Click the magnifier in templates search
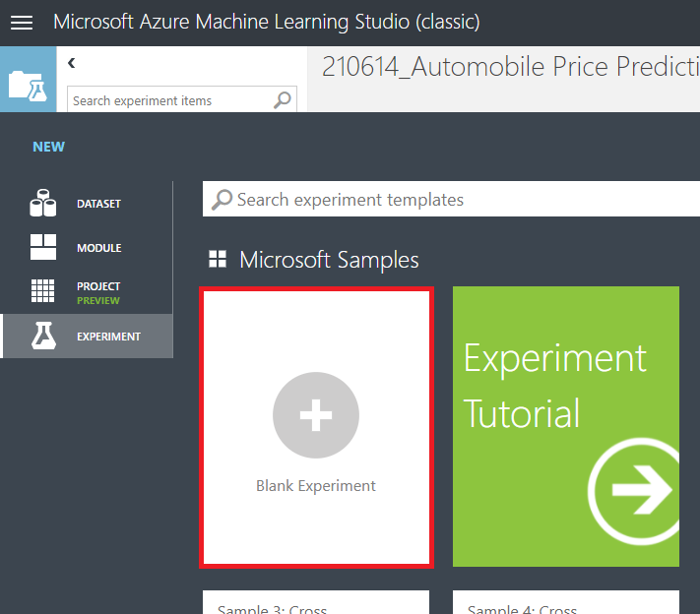The image size is (700, 614). [222, 200]
